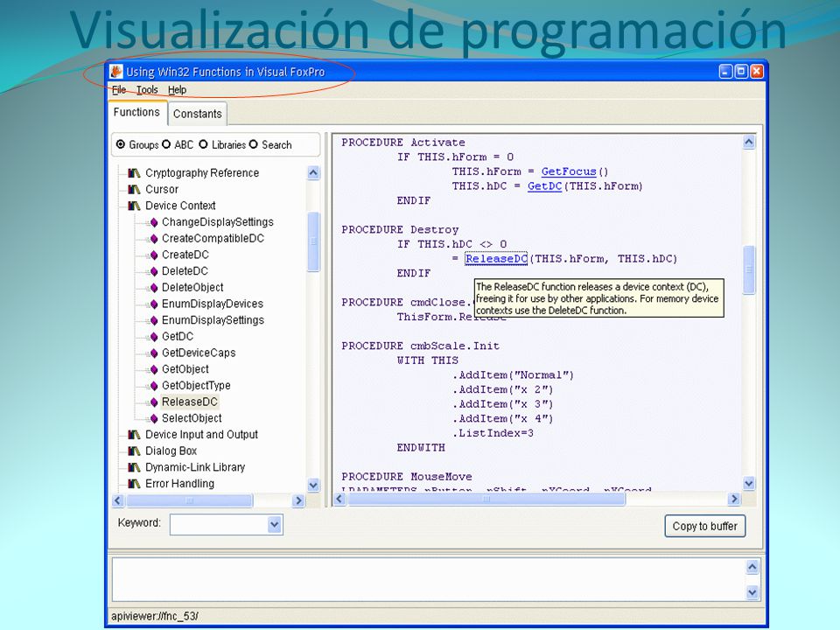Click the purple diamond icon beside ChangeDisplaySettings
The height and width of the screenshot is (630, 840).
154,222
